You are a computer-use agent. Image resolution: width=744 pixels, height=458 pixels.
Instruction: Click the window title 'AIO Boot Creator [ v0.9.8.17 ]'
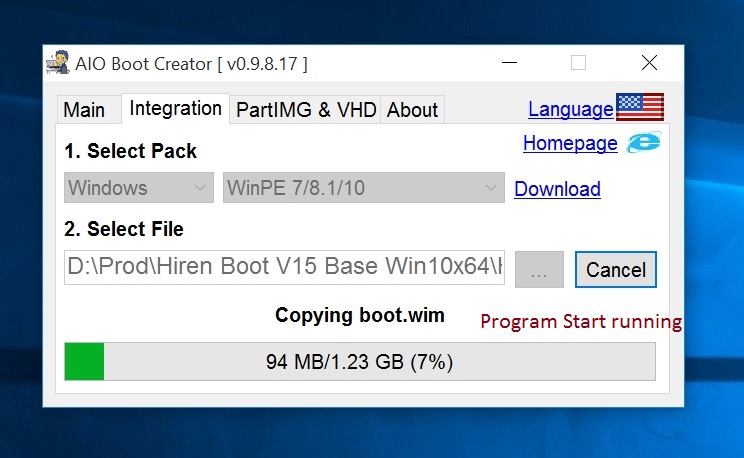pyautogui.click(x=191, y=64)
